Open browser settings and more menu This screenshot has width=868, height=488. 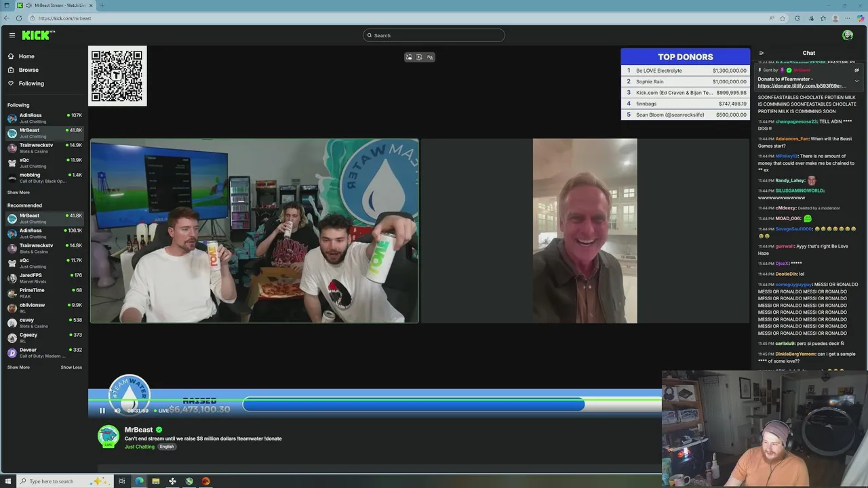point(848,18)
